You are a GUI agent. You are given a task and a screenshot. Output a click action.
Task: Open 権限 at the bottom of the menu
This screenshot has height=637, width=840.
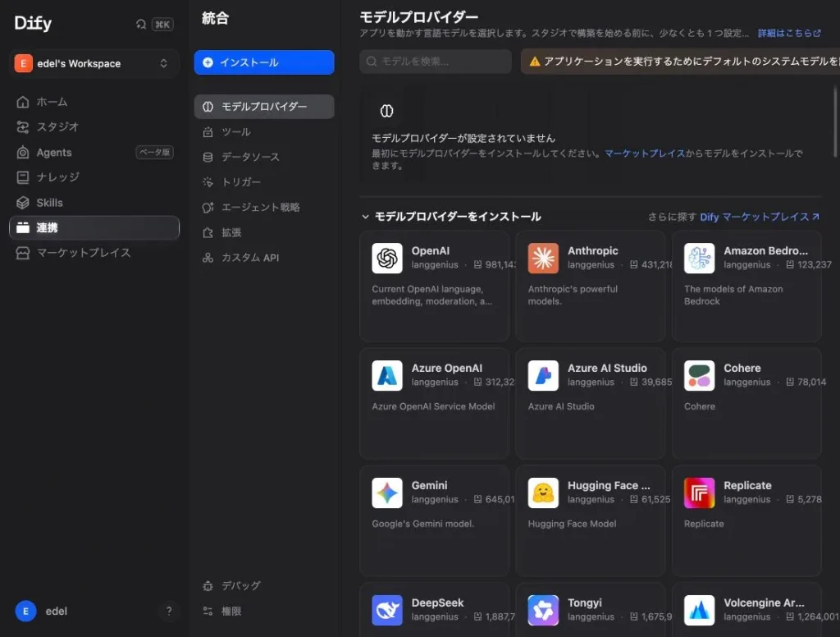tap(264, 611)
